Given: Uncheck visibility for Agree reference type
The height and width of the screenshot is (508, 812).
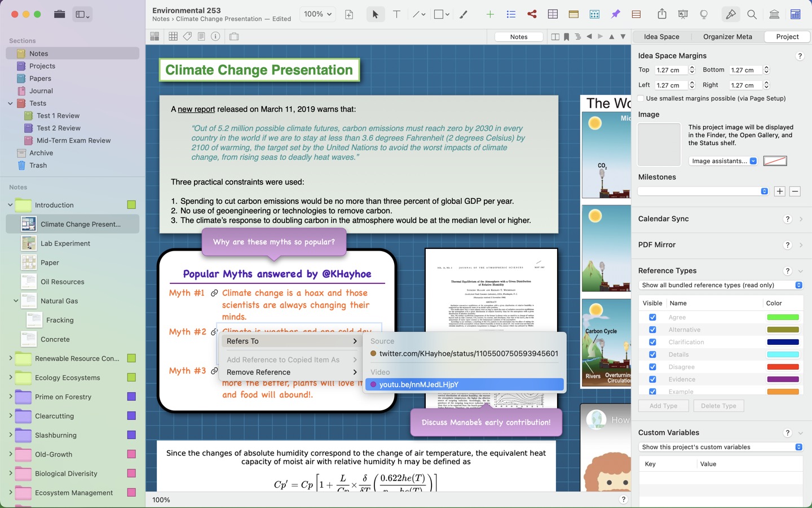Looking at the screenshot, I should tap(652, 317).
